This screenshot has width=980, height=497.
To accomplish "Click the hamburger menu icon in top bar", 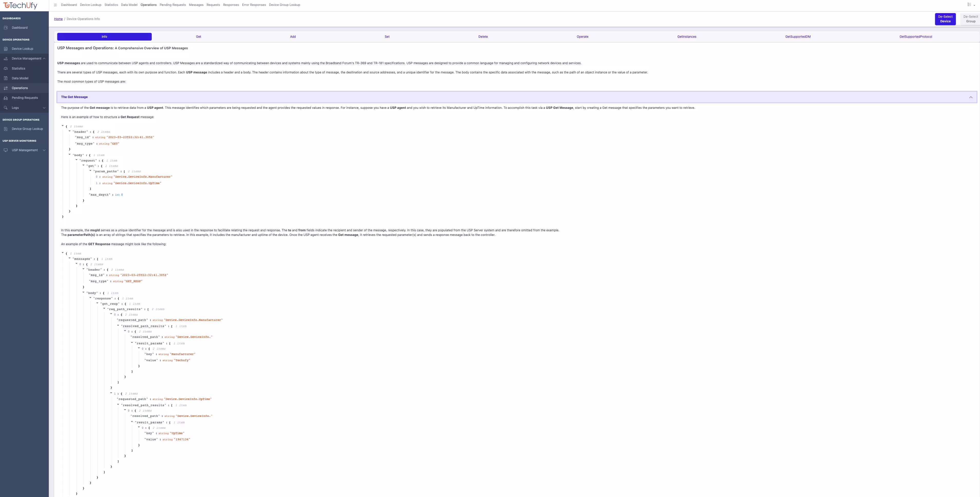I will [x=55, y=5].
